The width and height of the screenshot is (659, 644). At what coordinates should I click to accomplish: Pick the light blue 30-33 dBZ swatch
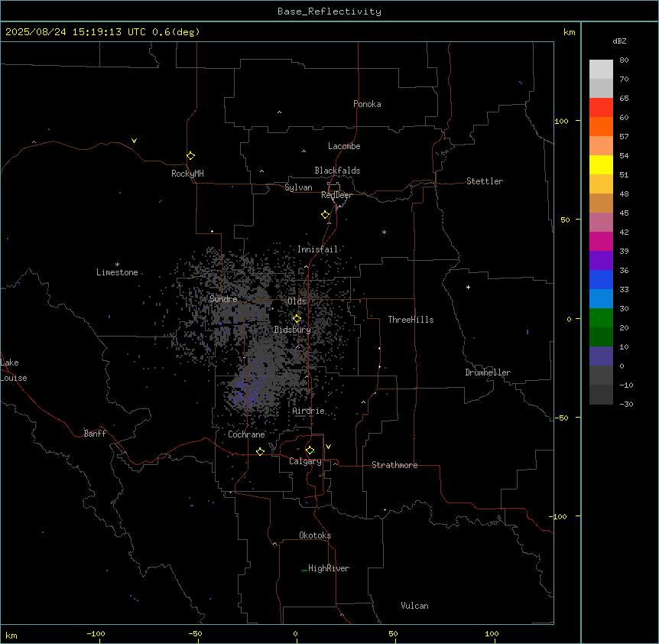[601, 298]
